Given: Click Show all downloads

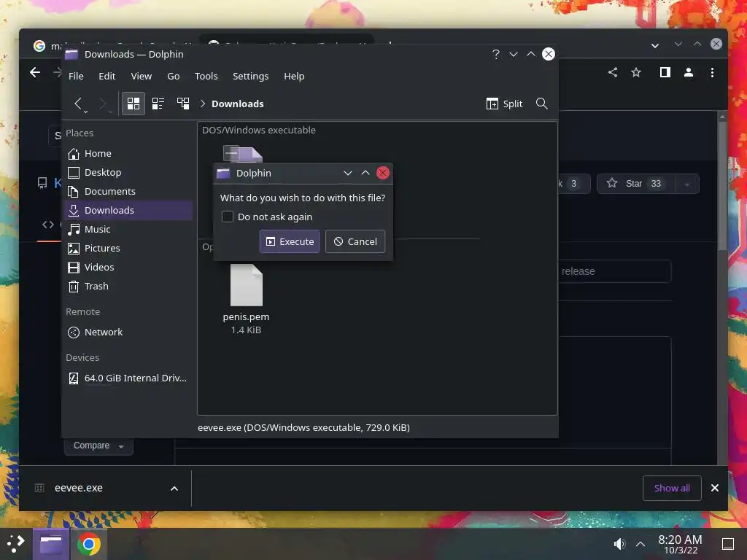Looking at the screenshot, I should pyautogui.click(x=672, y=488).
